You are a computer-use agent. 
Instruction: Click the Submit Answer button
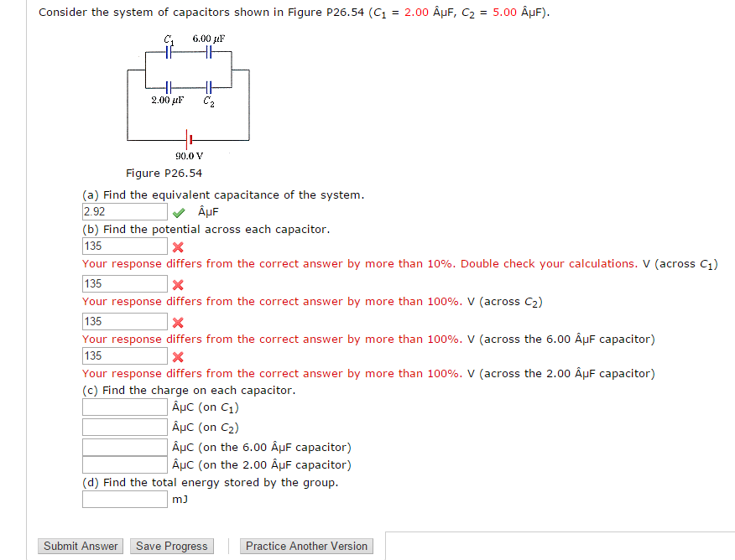click(x=80, y=546)
